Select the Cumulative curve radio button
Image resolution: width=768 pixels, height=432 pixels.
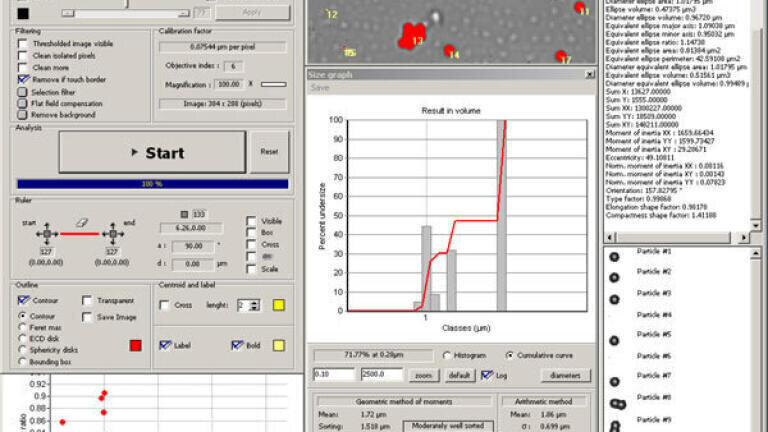click(510, 356)
